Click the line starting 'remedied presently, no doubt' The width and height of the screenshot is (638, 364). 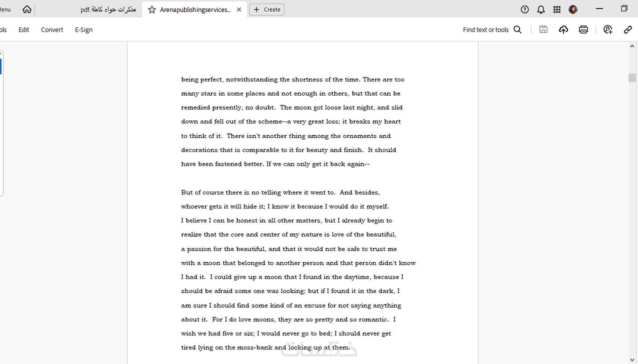click(292, 108)
